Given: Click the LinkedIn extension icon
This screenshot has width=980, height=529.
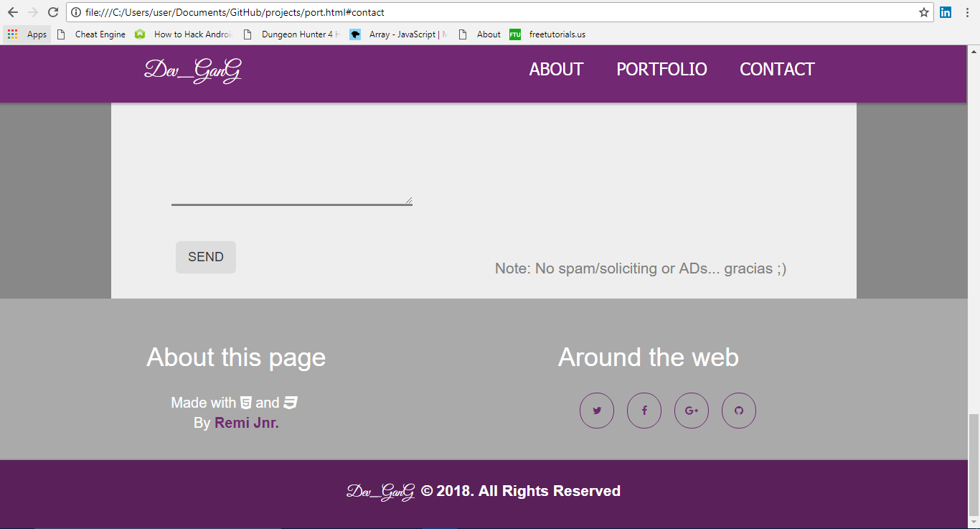Looking at the screenshot, I should [x=946, y=12].
